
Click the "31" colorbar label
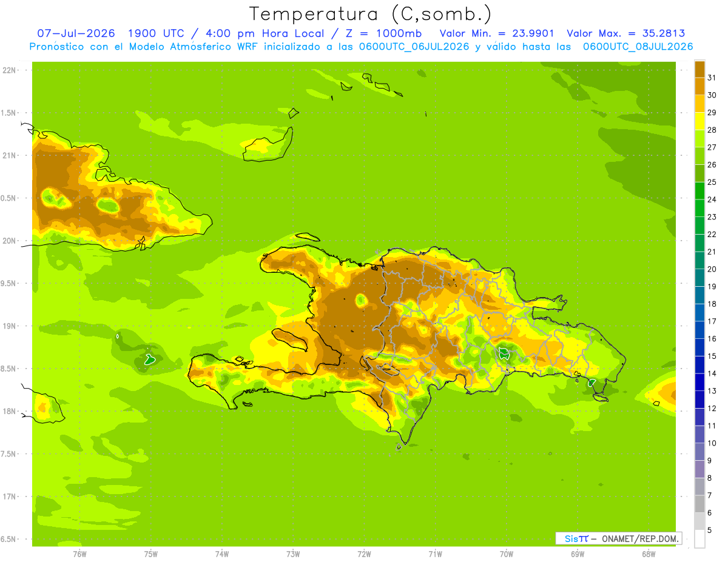click(x=712, y=78)
